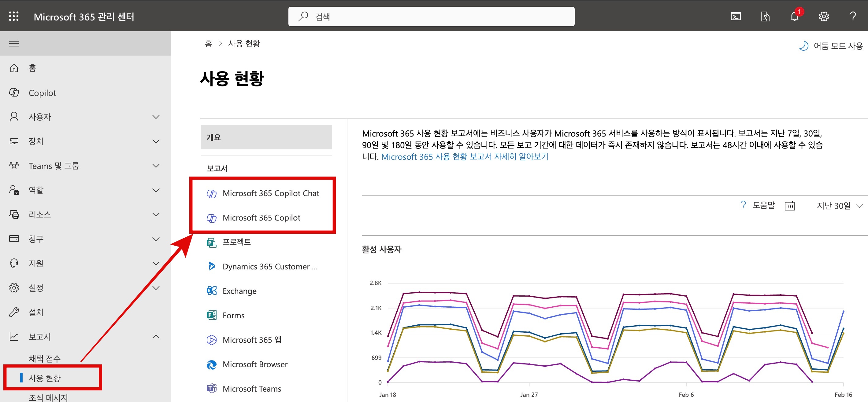Open the Cloud Shell terminal icon
The image size is (868, 402).
[736, 16]
